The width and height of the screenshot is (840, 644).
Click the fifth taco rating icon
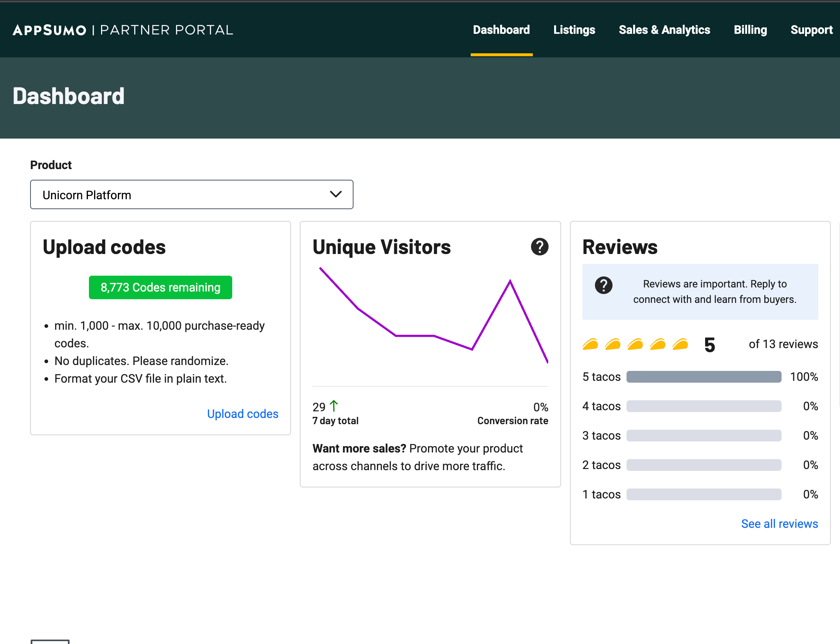(x=680, y=344)
